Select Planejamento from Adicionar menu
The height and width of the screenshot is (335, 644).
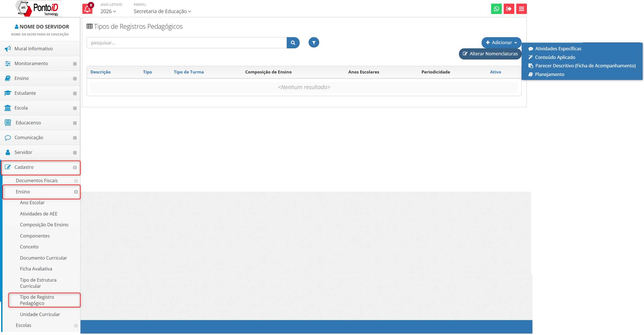click(x=549, y=74)
